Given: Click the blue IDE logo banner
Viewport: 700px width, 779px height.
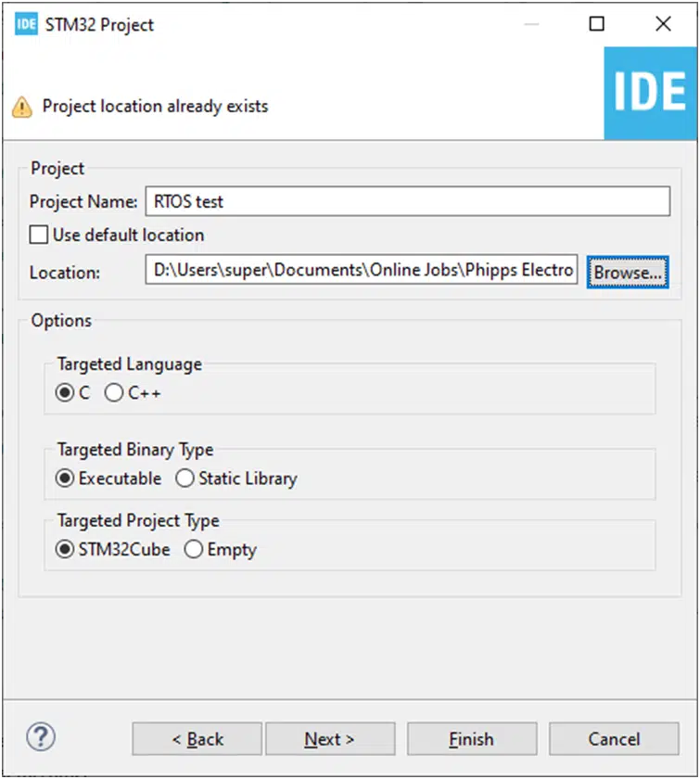Looking at the screenshot, I should 650,94.
